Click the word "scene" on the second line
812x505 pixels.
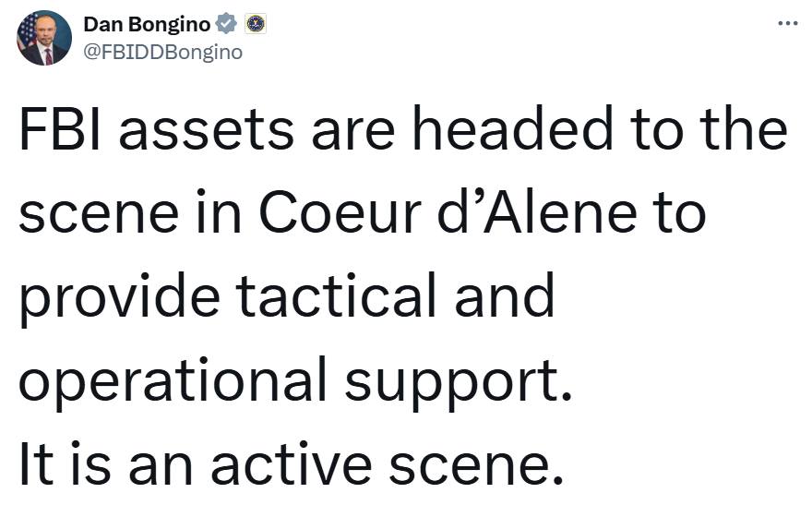point(99,214)
